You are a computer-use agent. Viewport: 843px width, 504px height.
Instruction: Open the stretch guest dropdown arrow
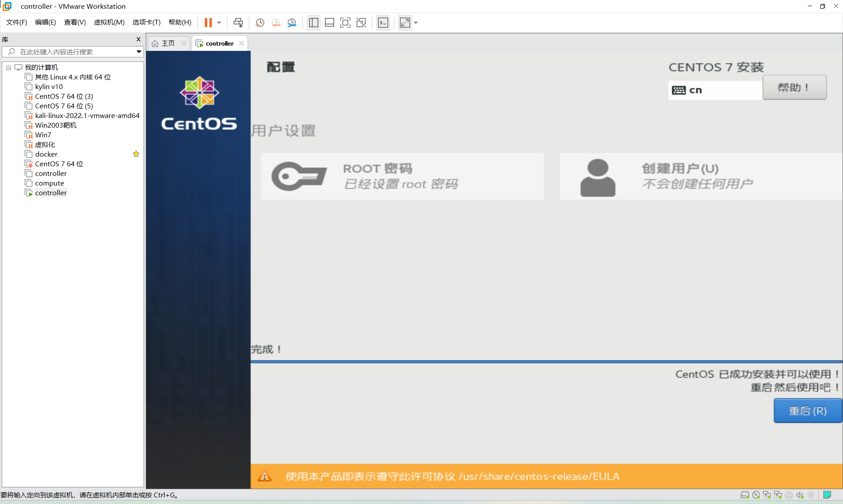[x=416, y=23]
